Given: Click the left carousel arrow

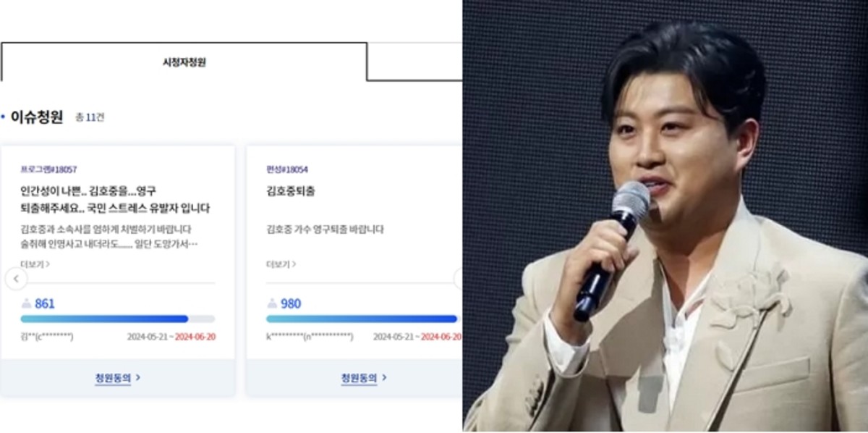Looking at the screenshot, I should [17, 279].
